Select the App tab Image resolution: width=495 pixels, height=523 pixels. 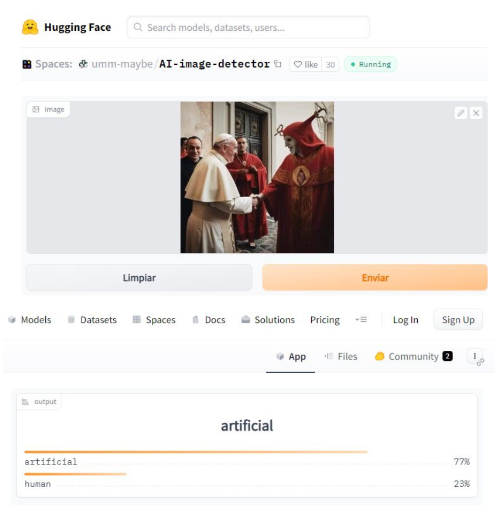pyautogui.click(x=291, y=357)
